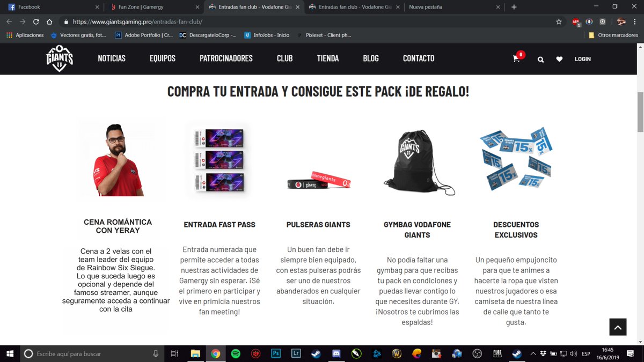The width and height of the screenshot is (644, 362).
Task: Switch to the Nueva pestaña tab
Action: click(453, 7)
